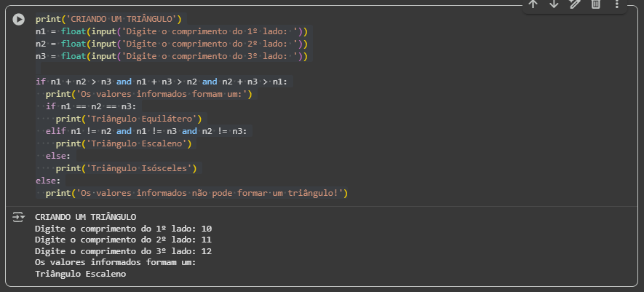The height and width of the screenshot is (292, 644).
Task: Click the triangle inequality if condition line
Action: point(162,82)
